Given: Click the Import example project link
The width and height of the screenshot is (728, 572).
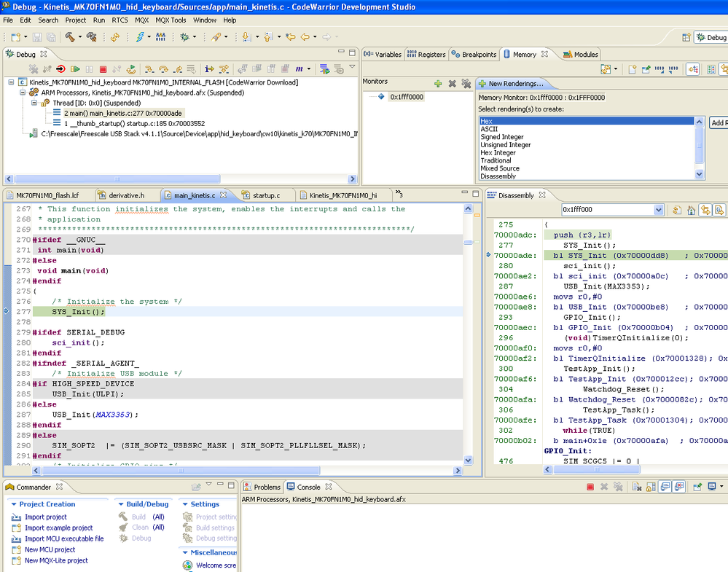Looking at the screenshot, I should coord(58,528).
